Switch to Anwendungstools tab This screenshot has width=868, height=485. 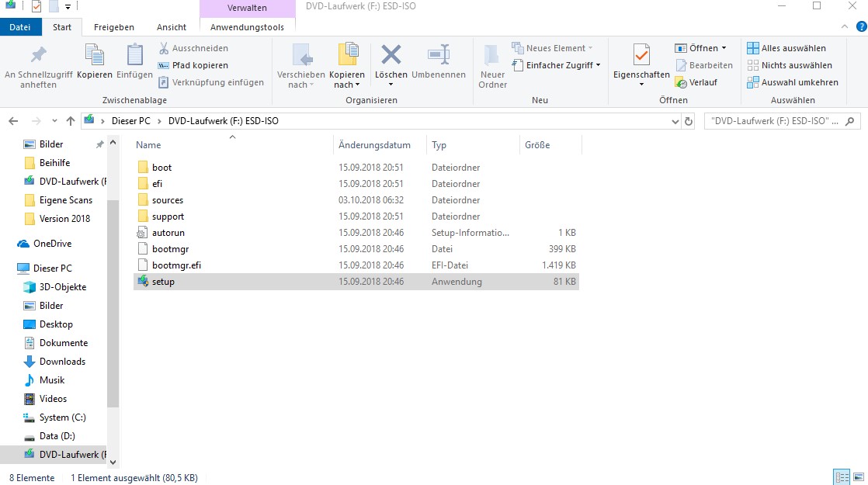click(247, 27)
